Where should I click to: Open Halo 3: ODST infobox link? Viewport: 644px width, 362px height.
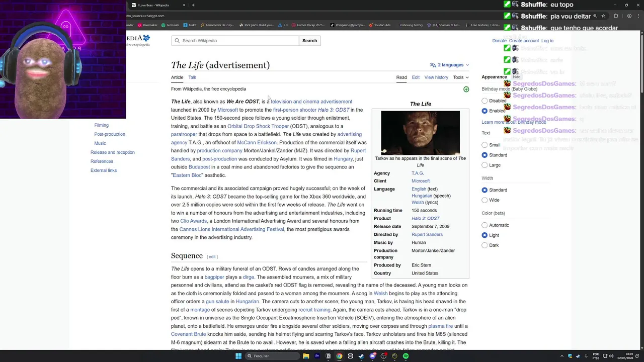click(426, 218)
